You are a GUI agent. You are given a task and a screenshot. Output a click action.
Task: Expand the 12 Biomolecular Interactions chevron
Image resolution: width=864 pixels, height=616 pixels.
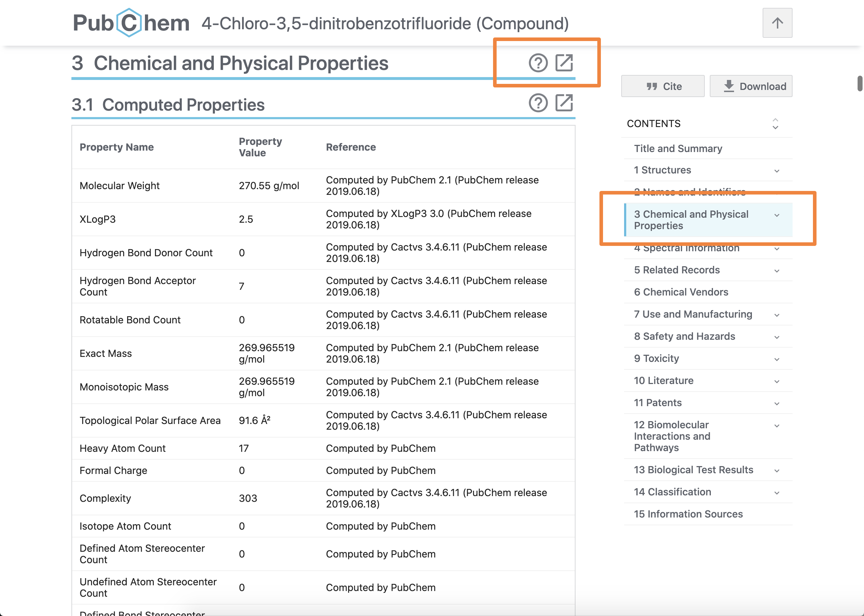click(777, 425)
